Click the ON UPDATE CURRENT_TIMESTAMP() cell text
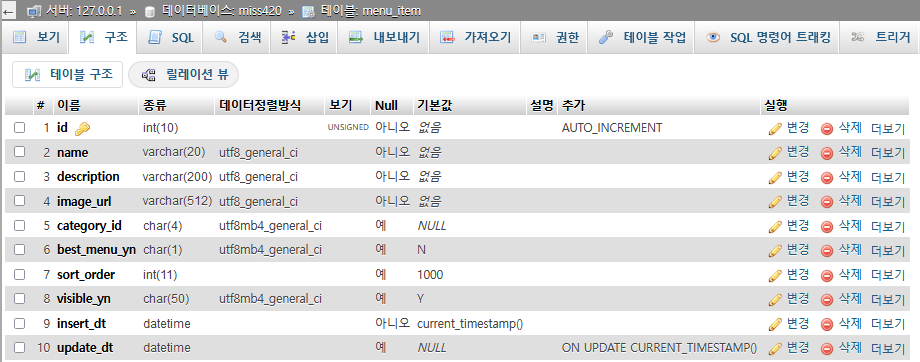This screenshot has width=920, height=362. (659, 348)
